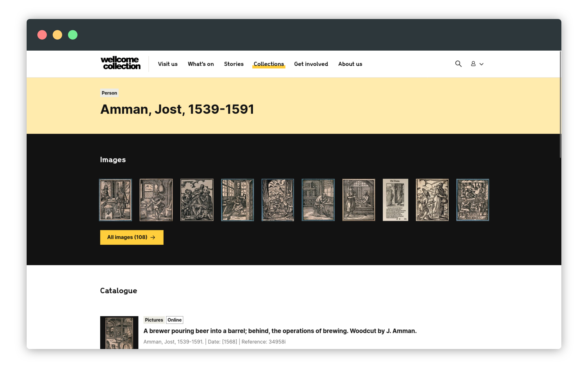
Task: Click the Reference: 34958i text
Action: [263, 342]
